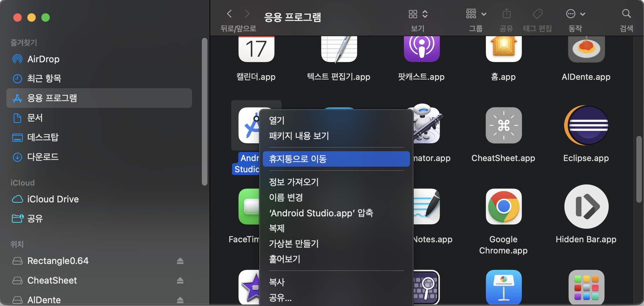Choose 정보 가져오기 menu item
The width and height of the screenshot is (644, 306).
[336, 182]
